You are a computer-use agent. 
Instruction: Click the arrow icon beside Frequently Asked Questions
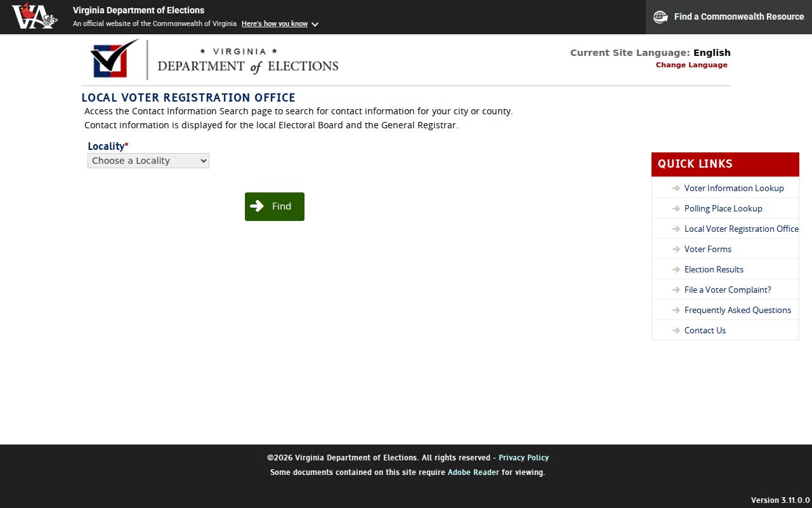pyautogui.click(x=676, y=311)
